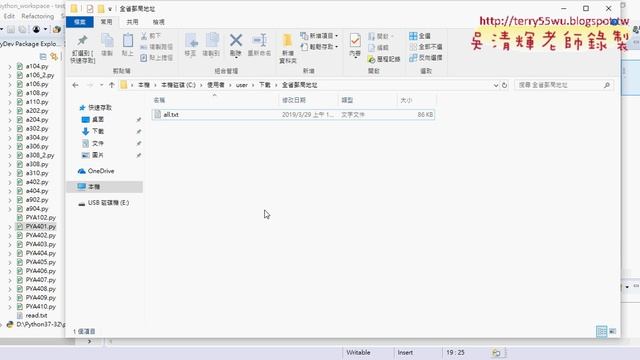Go back with the left arrow button
Viewport: 640px width, 360px height.
tap(75, 85)
